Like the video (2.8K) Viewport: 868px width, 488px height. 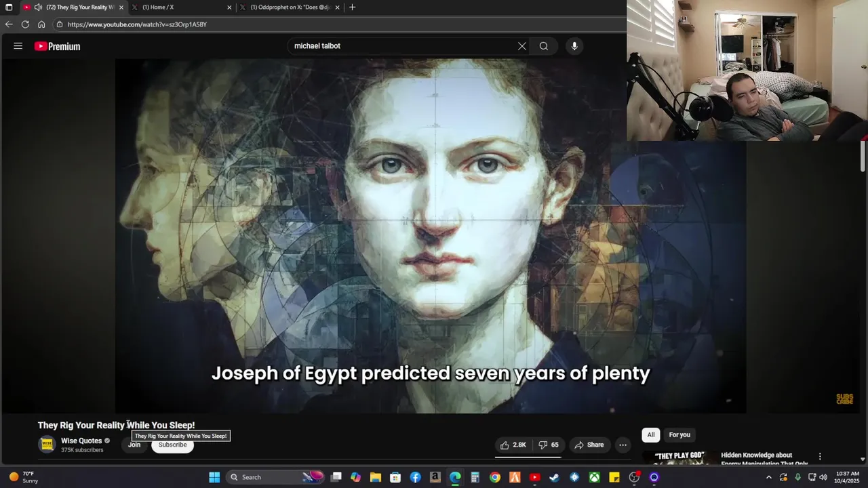tap(513, 445)
